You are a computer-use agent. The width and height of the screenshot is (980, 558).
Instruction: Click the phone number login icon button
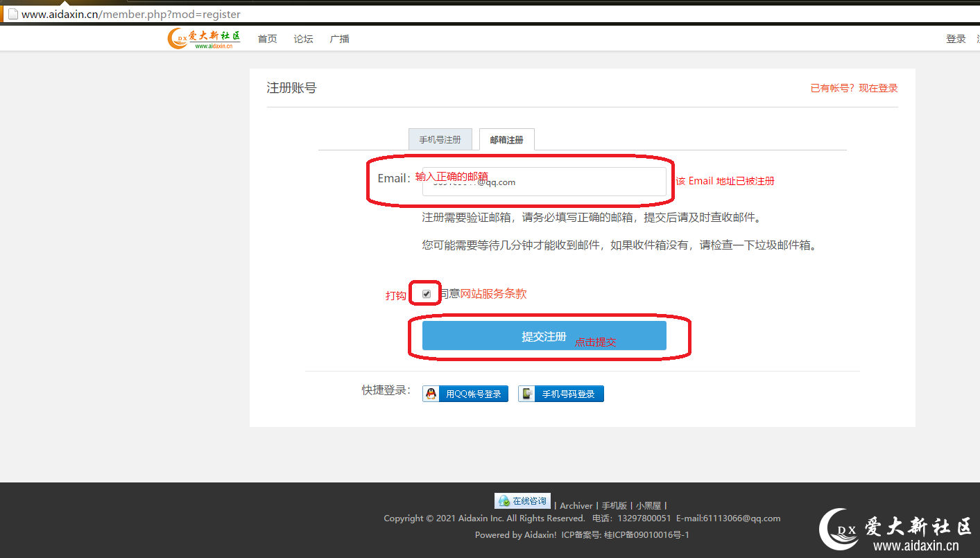point(528,394)
